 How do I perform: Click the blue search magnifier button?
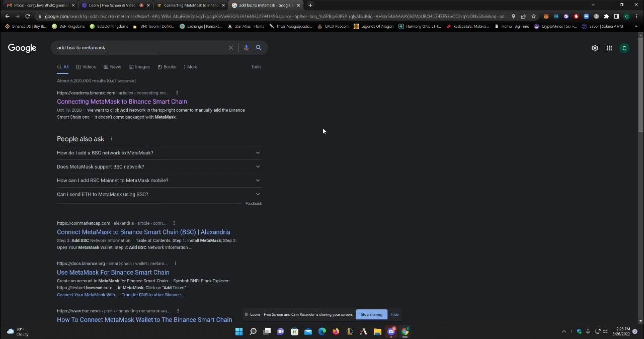pos(259,48)
